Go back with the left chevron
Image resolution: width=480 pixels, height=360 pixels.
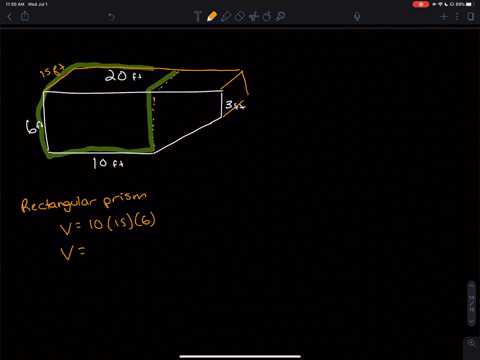click(9, 16)
